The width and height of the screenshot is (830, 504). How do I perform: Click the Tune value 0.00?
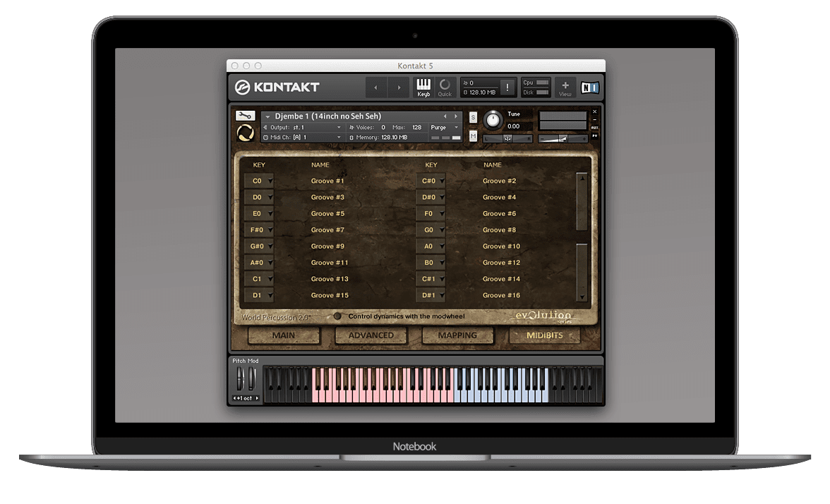(x=514, y=126)
